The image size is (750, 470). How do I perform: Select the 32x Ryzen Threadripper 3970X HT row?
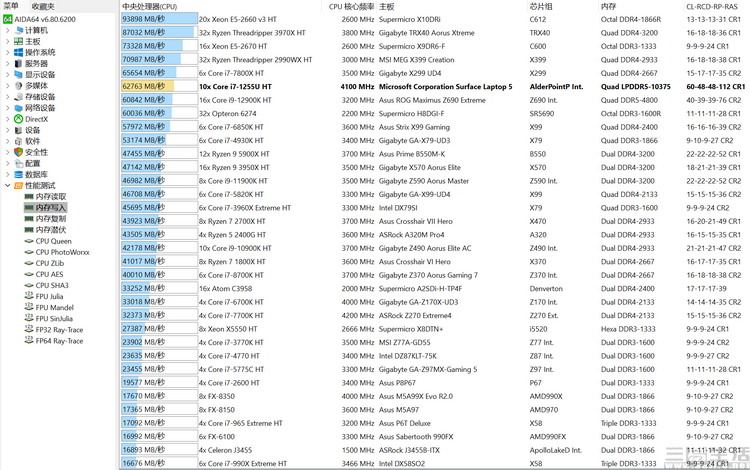click(433, 33)
